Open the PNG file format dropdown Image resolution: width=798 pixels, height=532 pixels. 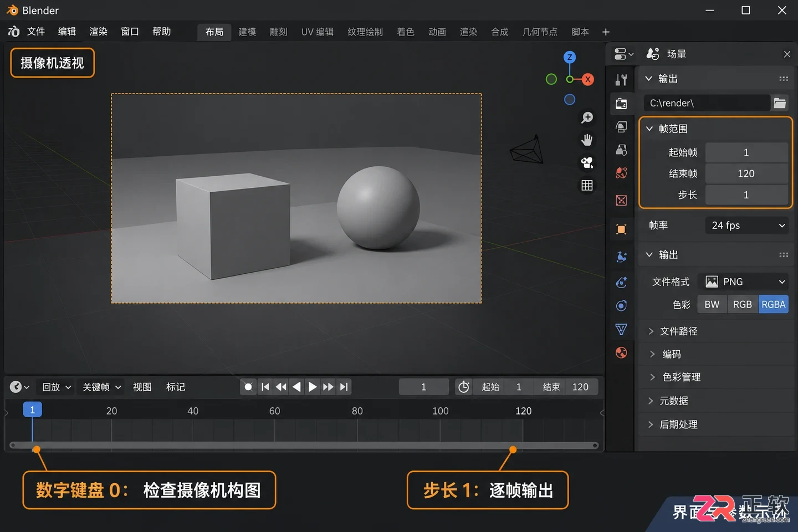pos(743,282)
